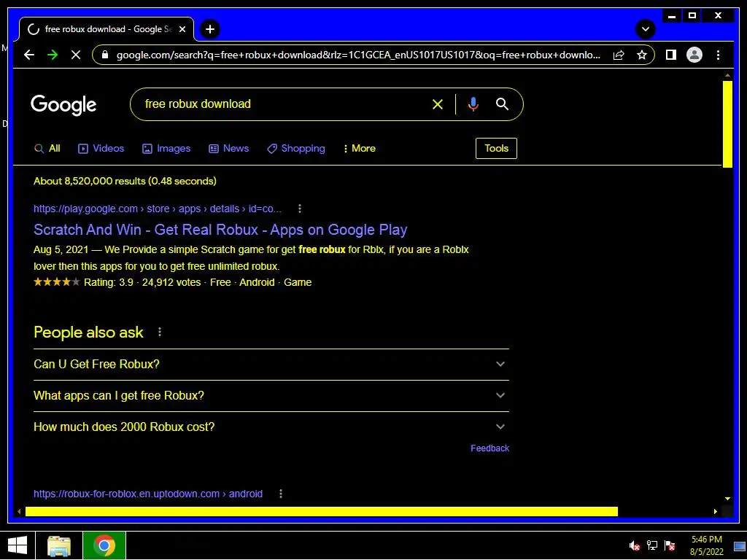Click the 'Rating: 3.9 · 24,912 votes' text
The height and width of the screenshot is (560, 747).
[x=142, y=282]
